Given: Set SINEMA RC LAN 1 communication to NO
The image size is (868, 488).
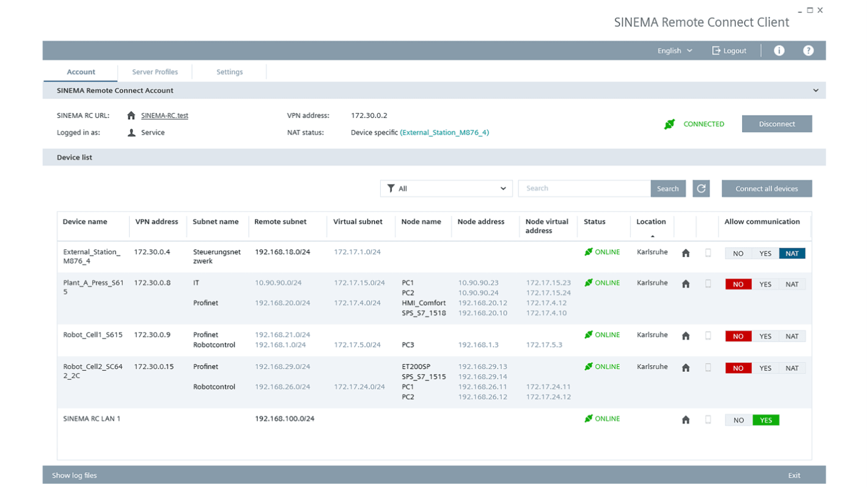Looking at the screenshot, I should [738, 420].
